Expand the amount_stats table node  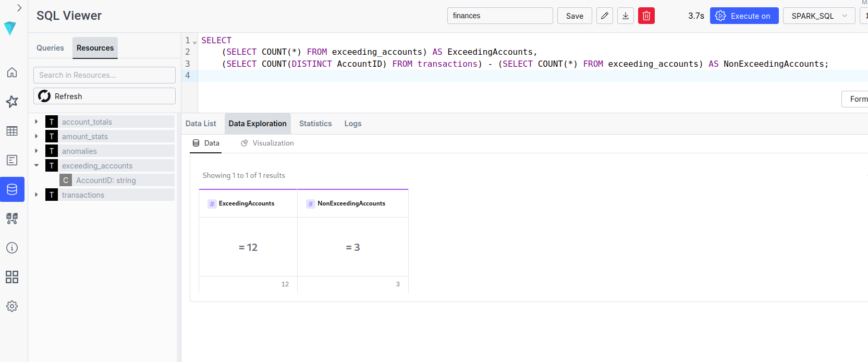click(x=36, y=136)
